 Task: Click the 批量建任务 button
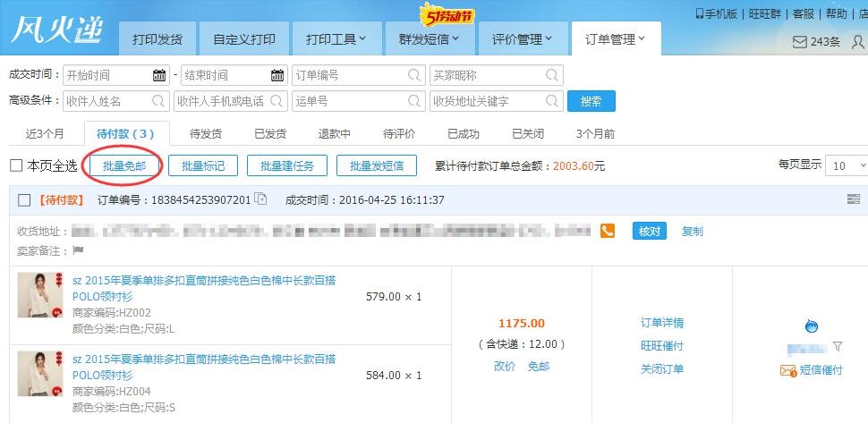coord(286,165)
